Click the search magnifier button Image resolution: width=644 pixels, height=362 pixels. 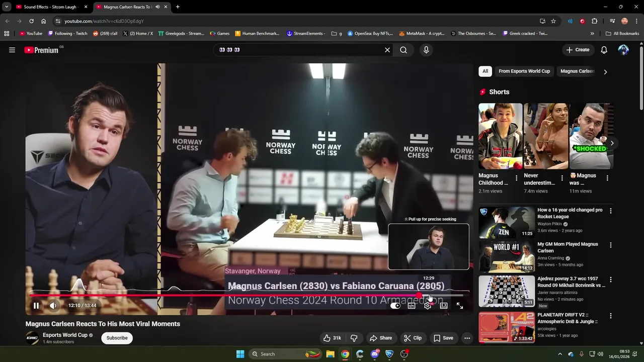point(404,50)
